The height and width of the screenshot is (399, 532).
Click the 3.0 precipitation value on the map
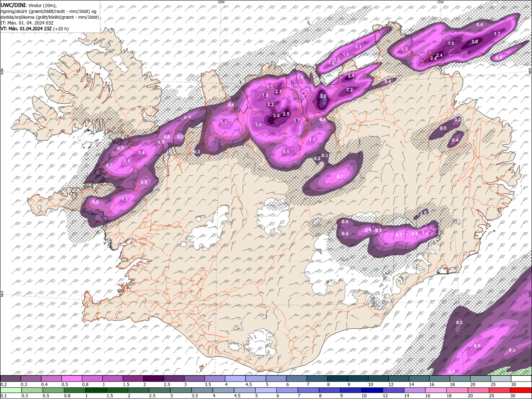(x=475, y=42)
